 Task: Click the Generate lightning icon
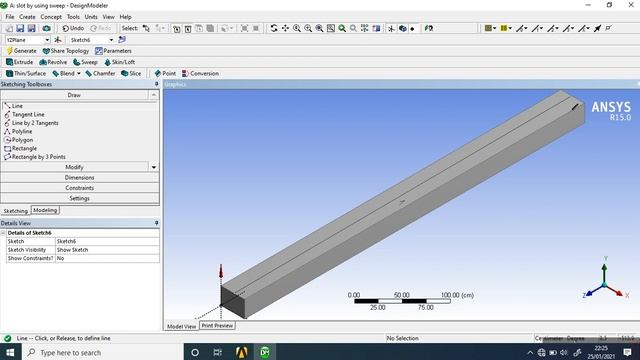click(10, 51)
